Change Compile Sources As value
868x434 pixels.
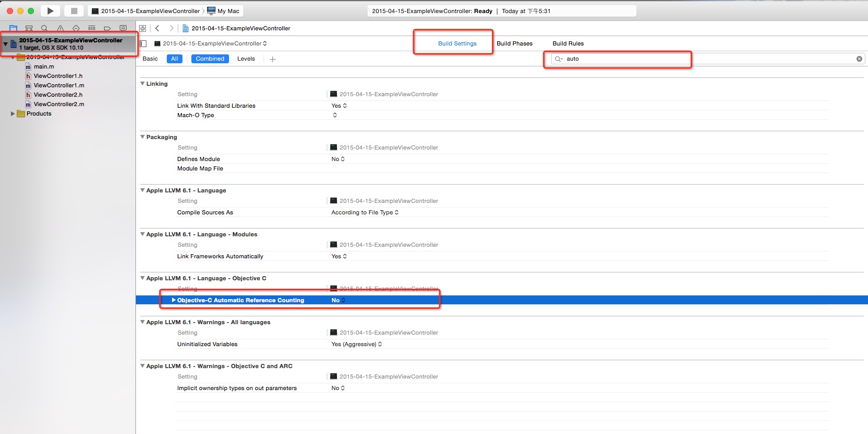click(365, 212)
